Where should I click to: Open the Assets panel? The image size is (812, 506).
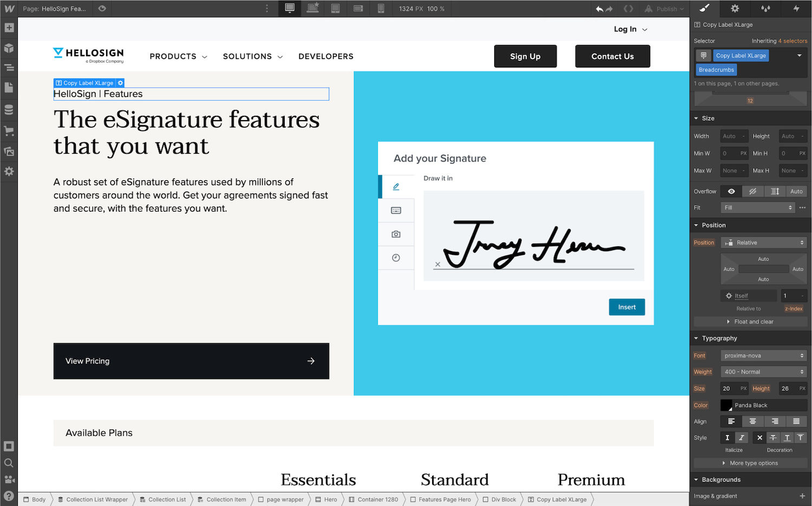point(9,152)
